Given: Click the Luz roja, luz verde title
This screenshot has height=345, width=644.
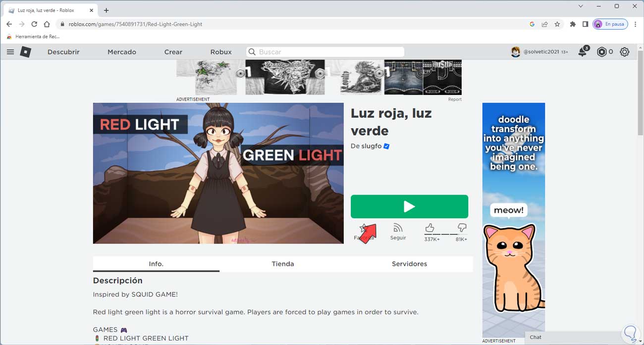Looking at the screenshot, I should pyautogui.click(x=391, y=122).
